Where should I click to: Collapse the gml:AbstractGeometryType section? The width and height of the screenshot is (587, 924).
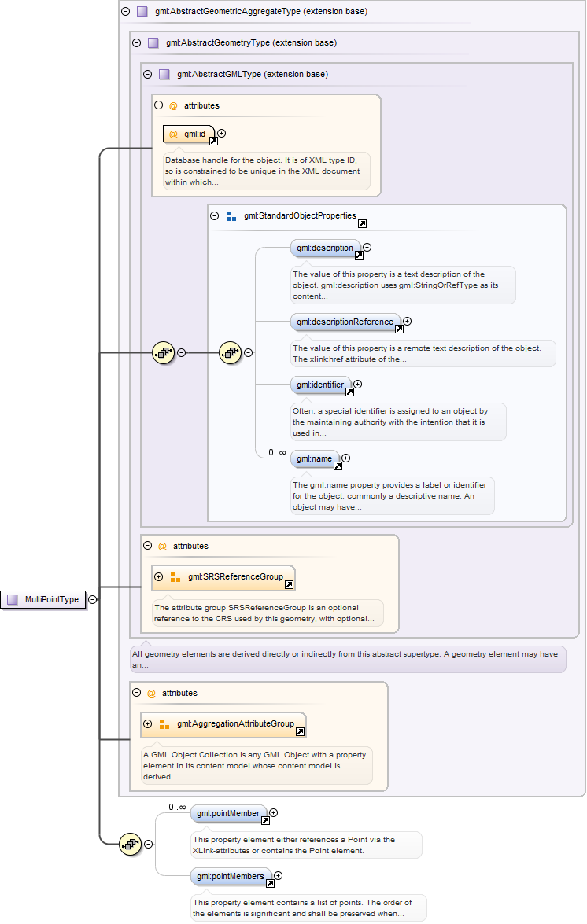pos(136,43)
